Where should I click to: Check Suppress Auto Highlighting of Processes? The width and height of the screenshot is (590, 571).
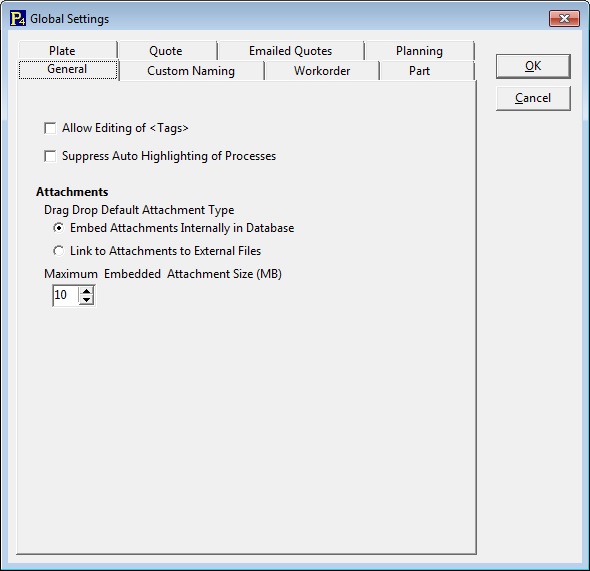point(50,156)
